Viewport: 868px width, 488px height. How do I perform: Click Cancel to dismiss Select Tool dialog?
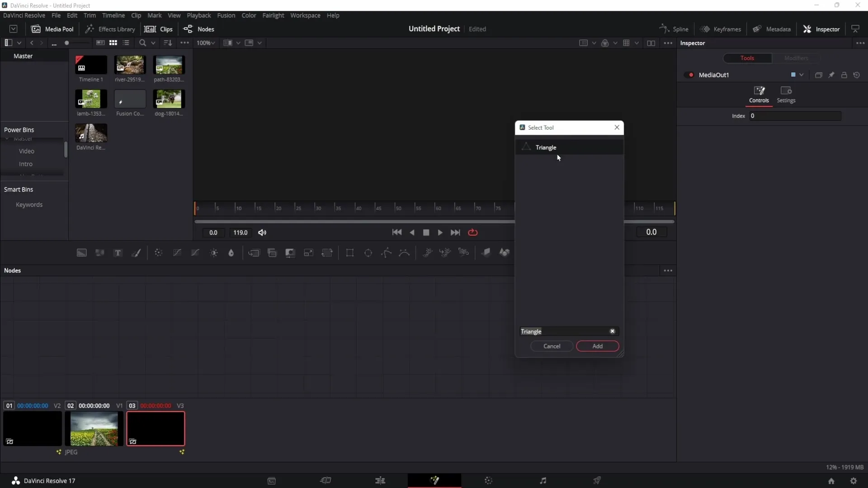point(552,346)
